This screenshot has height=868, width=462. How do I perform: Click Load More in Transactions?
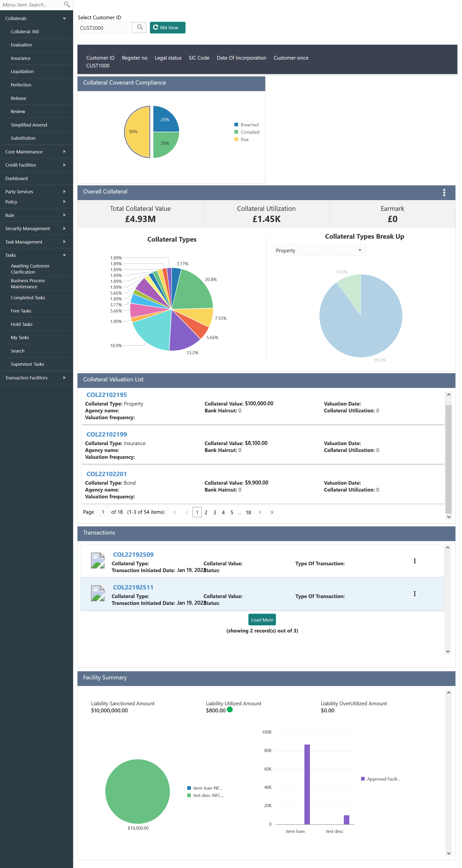coord(262,619)
